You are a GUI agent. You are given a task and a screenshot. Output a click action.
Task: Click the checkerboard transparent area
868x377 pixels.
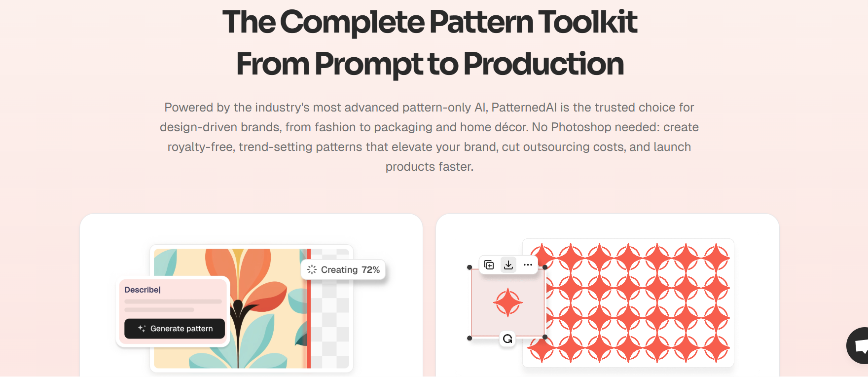pos(330,326)
